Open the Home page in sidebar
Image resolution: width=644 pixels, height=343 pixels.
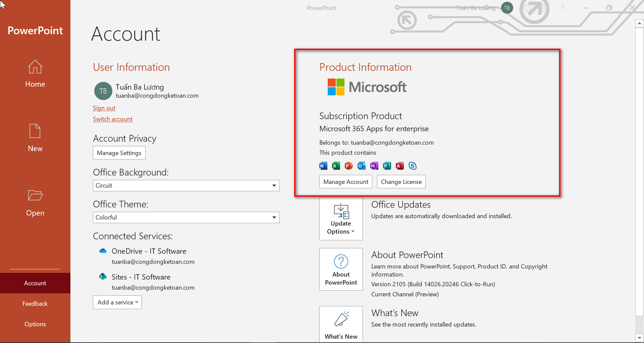(35, 74)
